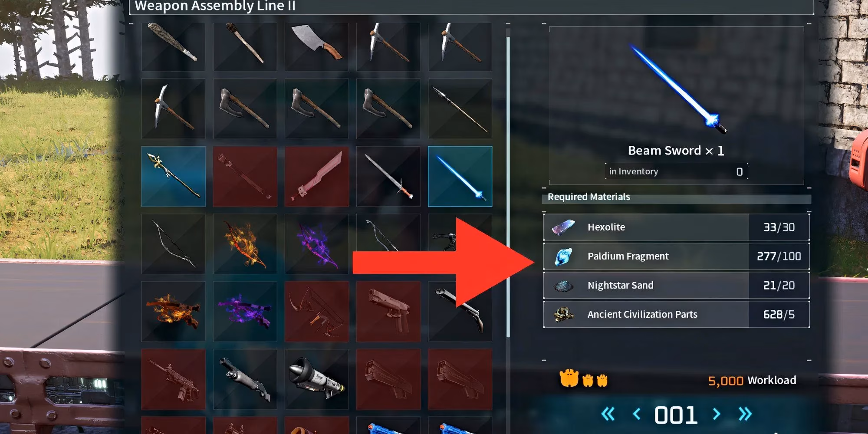868x434 pixels.
Task: Click the Paldium Fragment material row
Action: [x=676, y=256]
